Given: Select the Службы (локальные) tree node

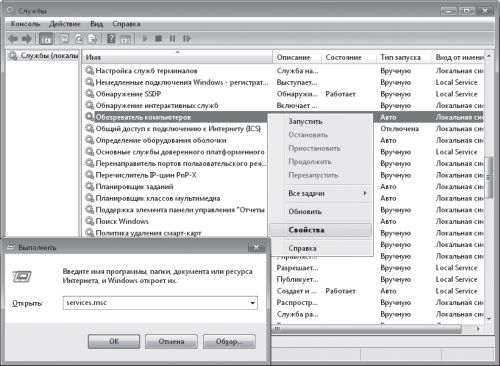Looking at the screenshot, I should tap(45, 55).
